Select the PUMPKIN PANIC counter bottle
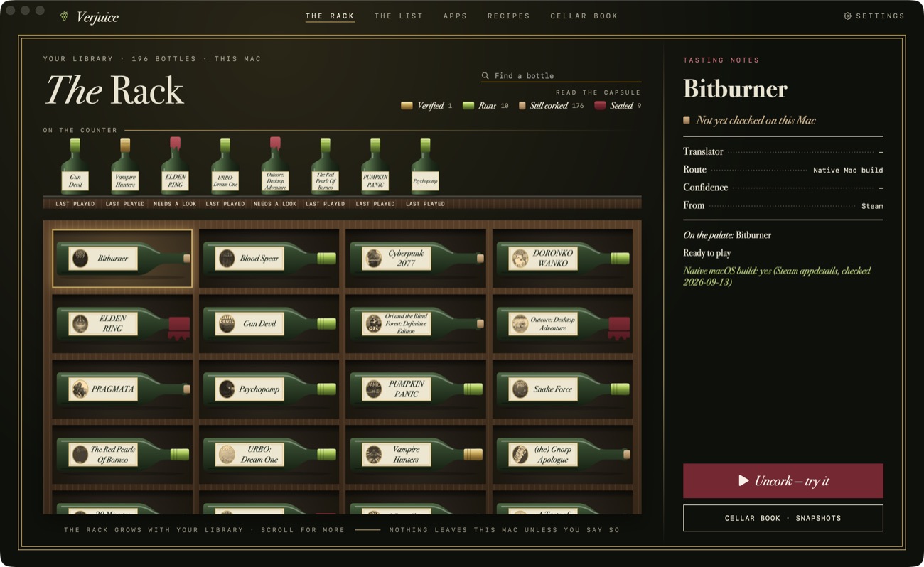This screenshot has width=924, height=567. pos(375,166)
